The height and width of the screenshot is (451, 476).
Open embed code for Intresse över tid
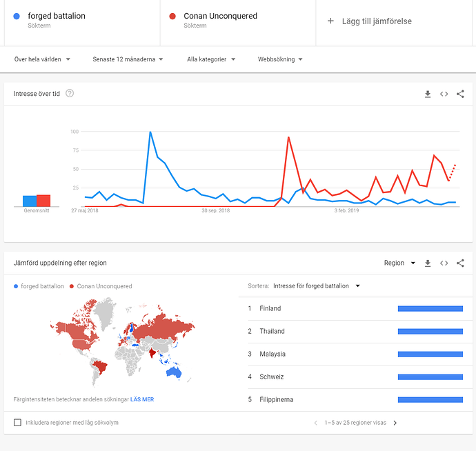444,94
